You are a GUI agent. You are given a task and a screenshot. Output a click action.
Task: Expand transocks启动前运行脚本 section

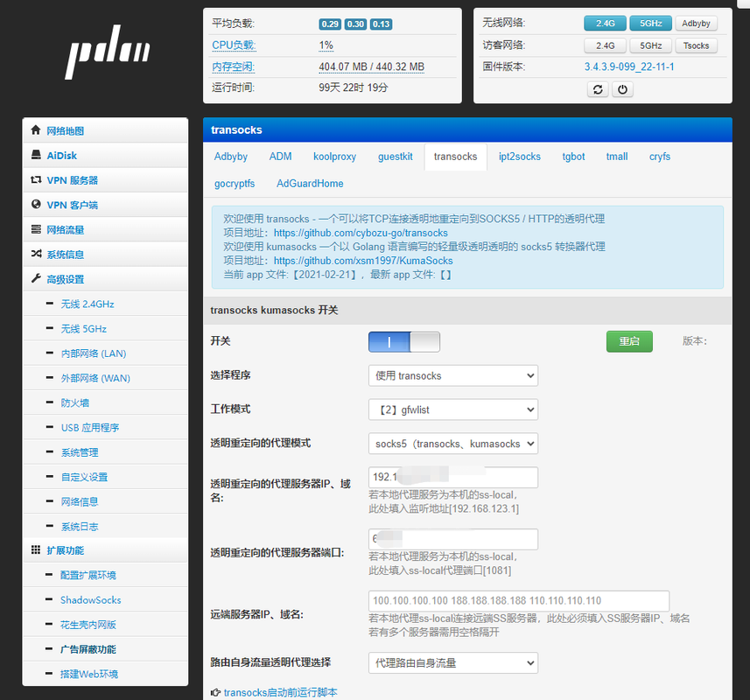[280, 692]
